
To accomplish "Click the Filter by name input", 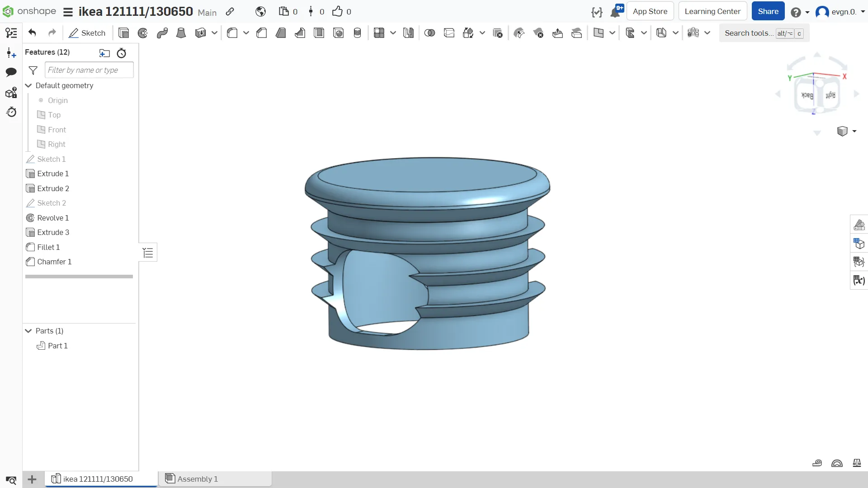I will pyautogui.click(x=89, y=70).
